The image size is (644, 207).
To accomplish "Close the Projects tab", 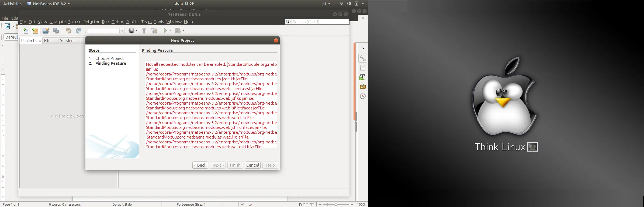I will coord(40,41).
